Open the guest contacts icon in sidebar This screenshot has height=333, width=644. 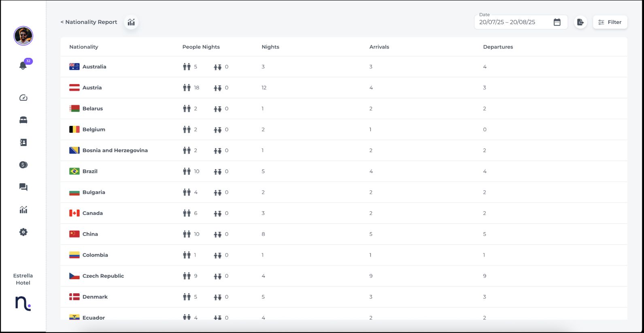point(23,142)
